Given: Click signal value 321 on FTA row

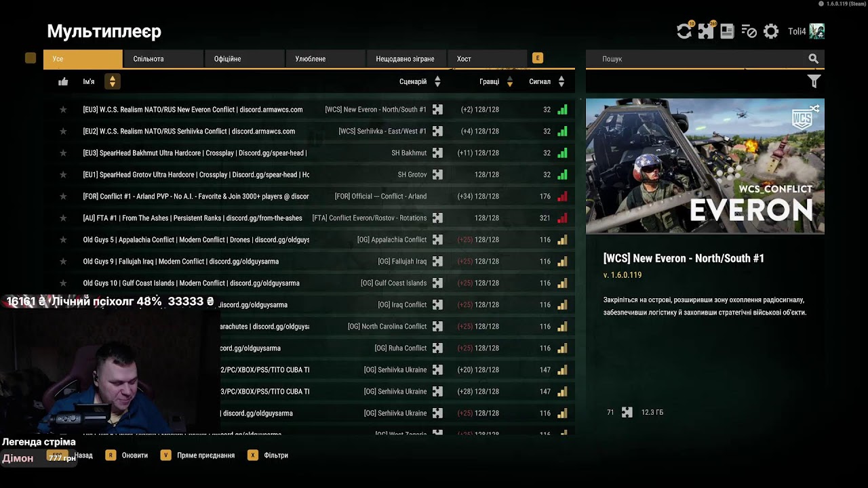Looking at the screenshot, I should pos(545,218).
